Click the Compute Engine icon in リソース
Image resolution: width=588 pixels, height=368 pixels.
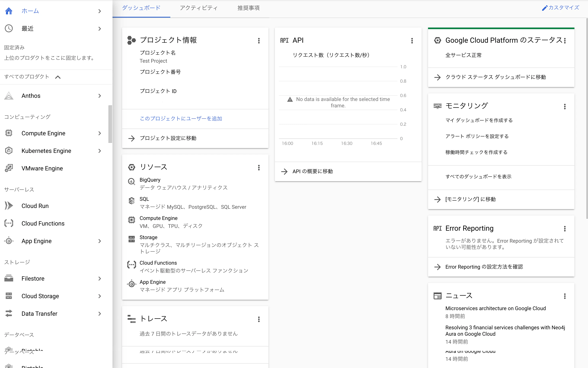coord(132,220)
